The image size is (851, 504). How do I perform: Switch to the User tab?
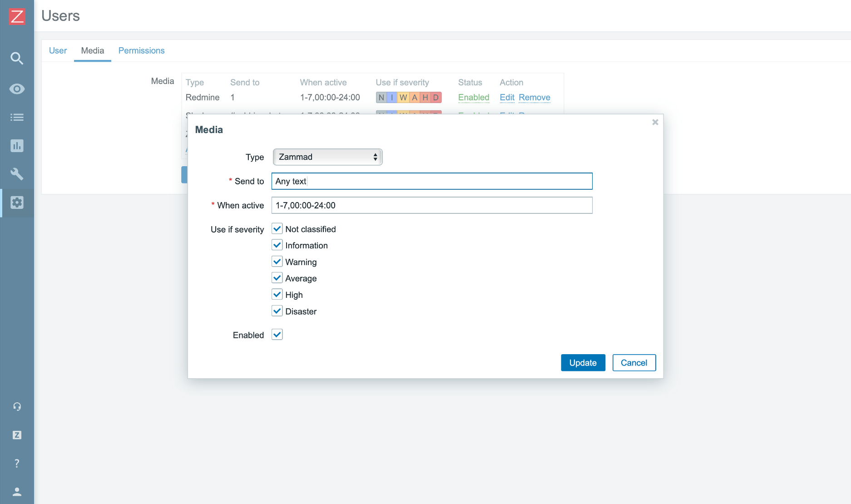tap(58, 50)
